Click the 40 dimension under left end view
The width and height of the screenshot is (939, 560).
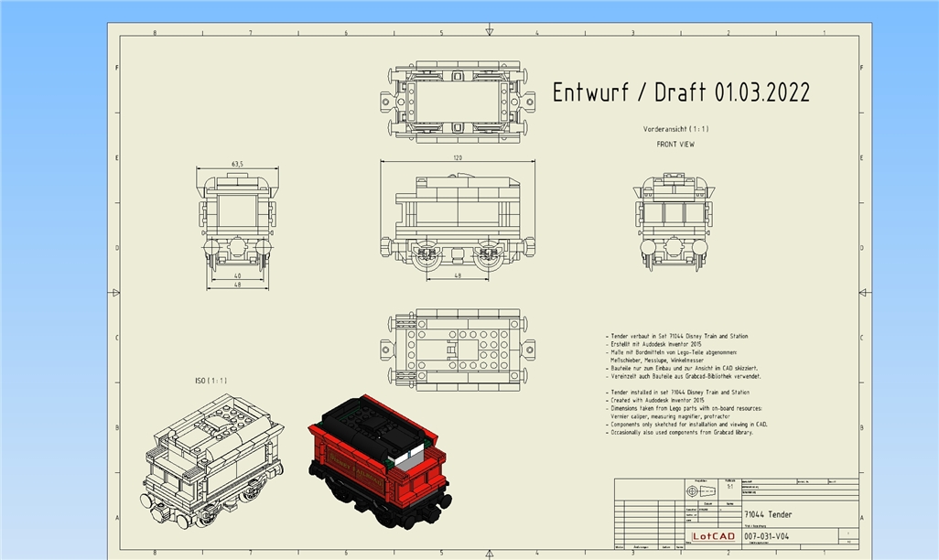tap(237, 276)
